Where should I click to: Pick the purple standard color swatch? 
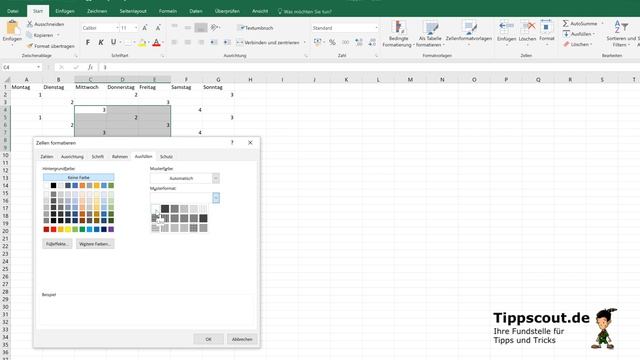pyautogui.click(x=111, y=230)
